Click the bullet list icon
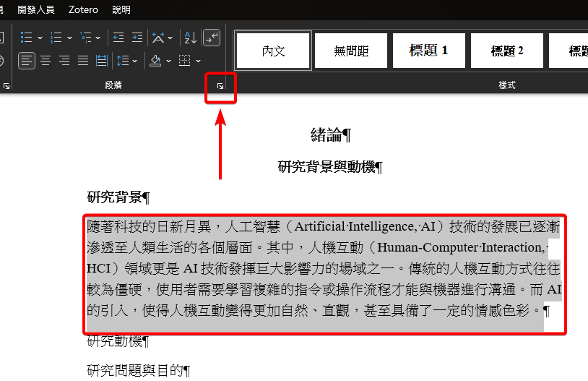Image resolution: width=588 pixels, height=381 pixels. [27, 38]
